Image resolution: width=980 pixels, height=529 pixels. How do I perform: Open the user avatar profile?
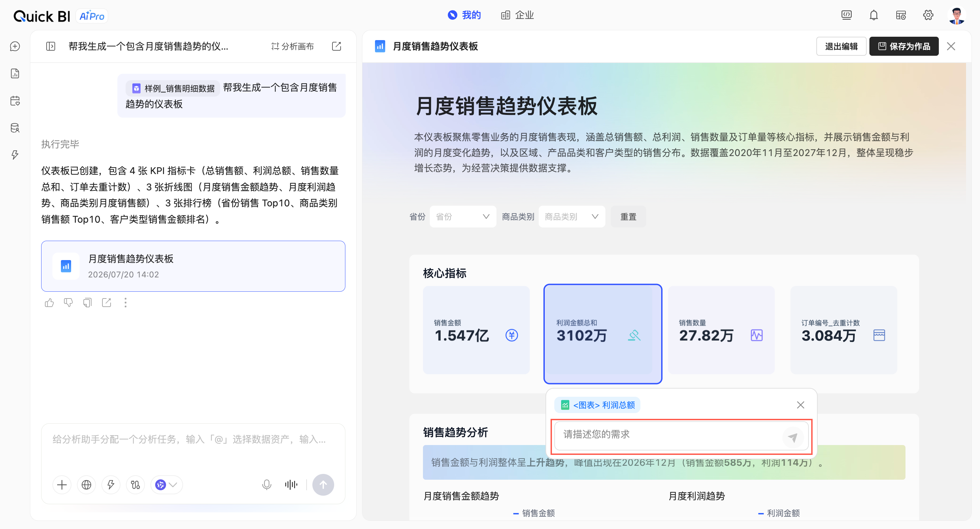point(957,15)
